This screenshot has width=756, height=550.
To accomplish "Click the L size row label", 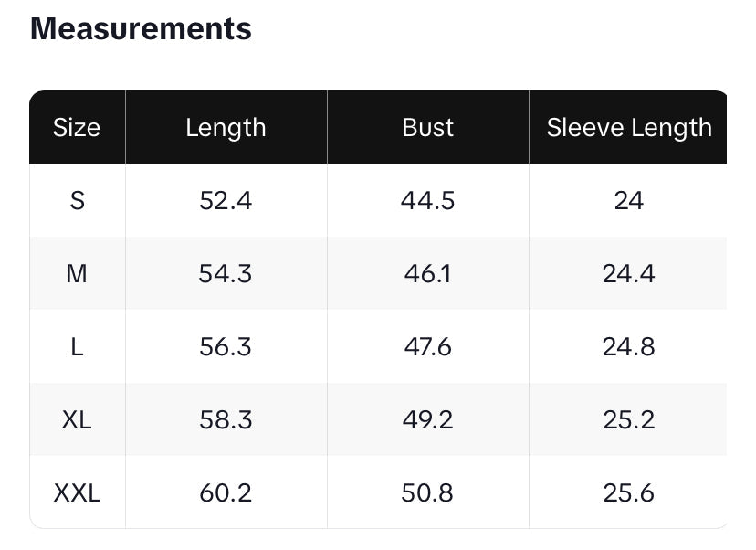I will pyautogui.click(x=77, y=346).
